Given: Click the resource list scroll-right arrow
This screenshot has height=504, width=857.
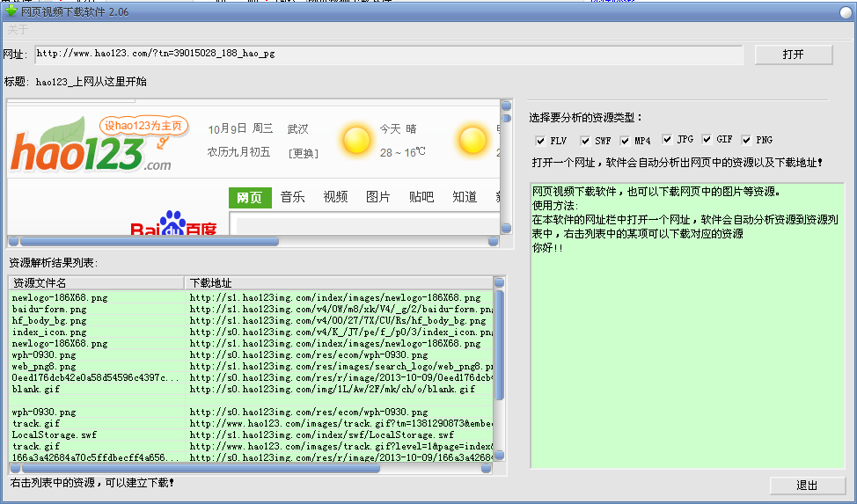Looking at the screenshot, I should point(486,469).
